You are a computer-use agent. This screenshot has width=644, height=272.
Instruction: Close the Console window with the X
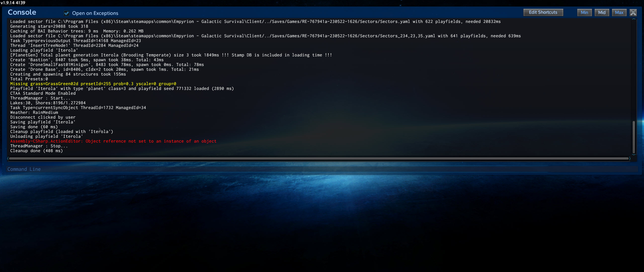pyautogui.click(x=633, y=13)
